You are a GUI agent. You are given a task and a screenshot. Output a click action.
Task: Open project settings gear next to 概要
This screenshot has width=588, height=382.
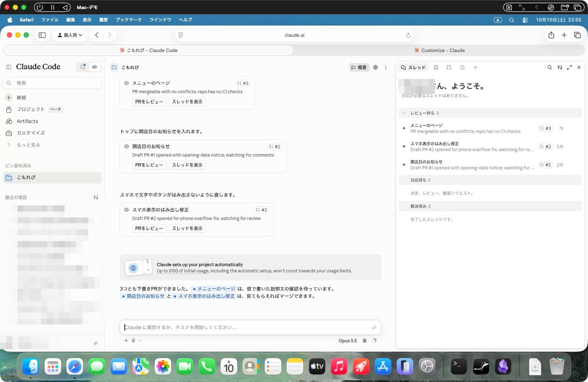(375, 67)
